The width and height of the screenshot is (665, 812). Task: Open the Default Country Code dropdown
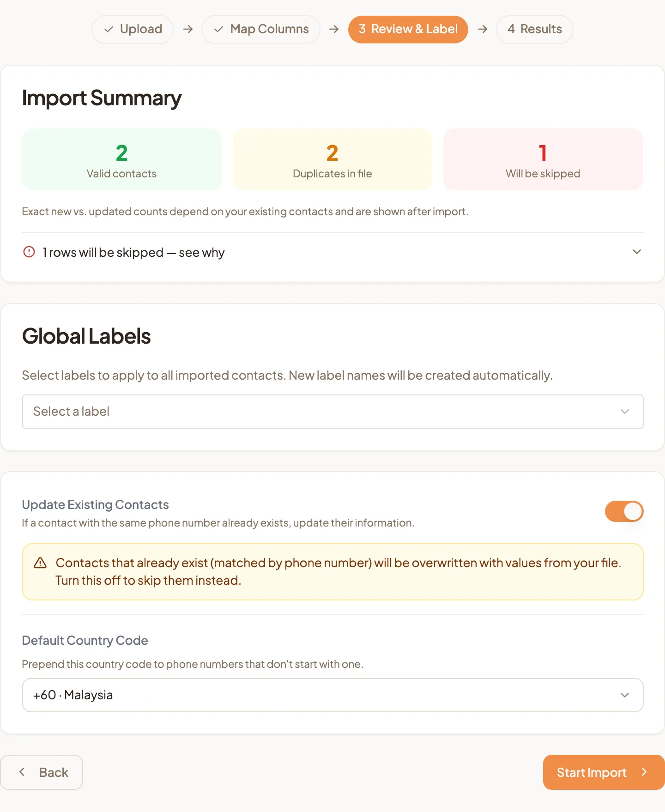pos(332,695)
